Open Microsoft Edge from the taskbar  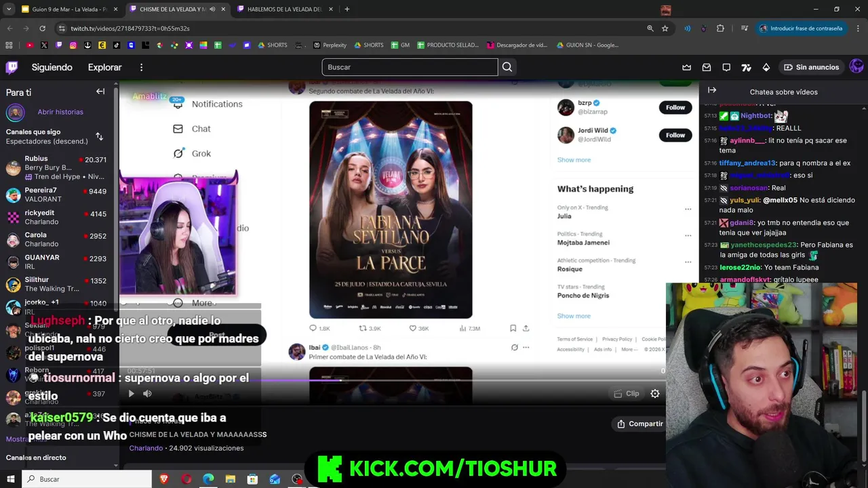coord(208,479)
